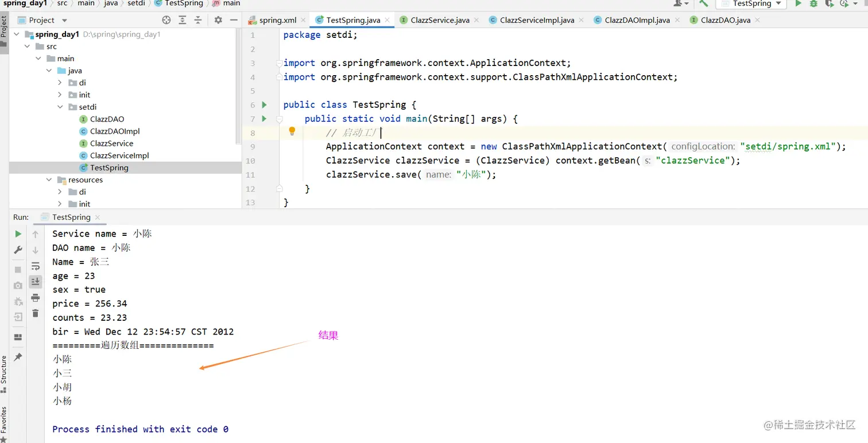Screen dimensions: 868x443
Task: Debug TestSpring using the bug icon
Action: [x=813, y=3]
